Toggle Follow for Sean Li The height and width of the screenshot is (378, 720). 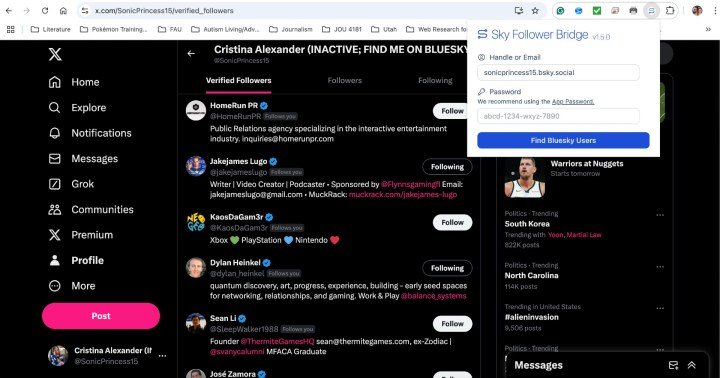[x=452, y=324]
